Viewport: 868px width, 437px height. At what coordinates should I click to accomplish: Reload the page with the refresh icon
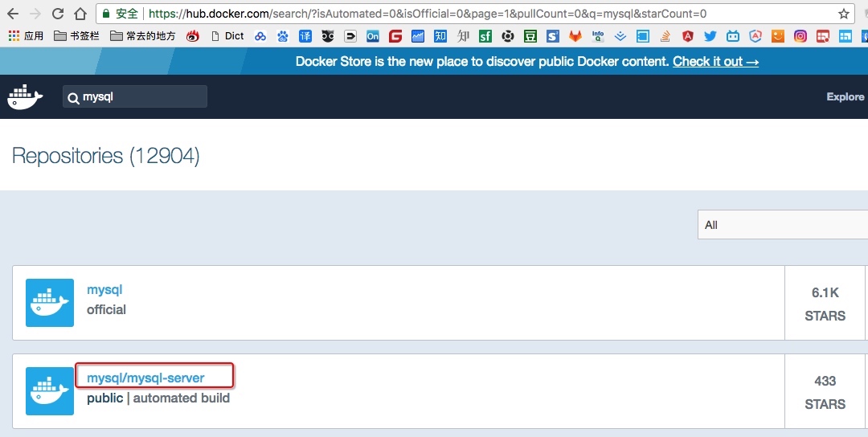[x=58, y=14]
